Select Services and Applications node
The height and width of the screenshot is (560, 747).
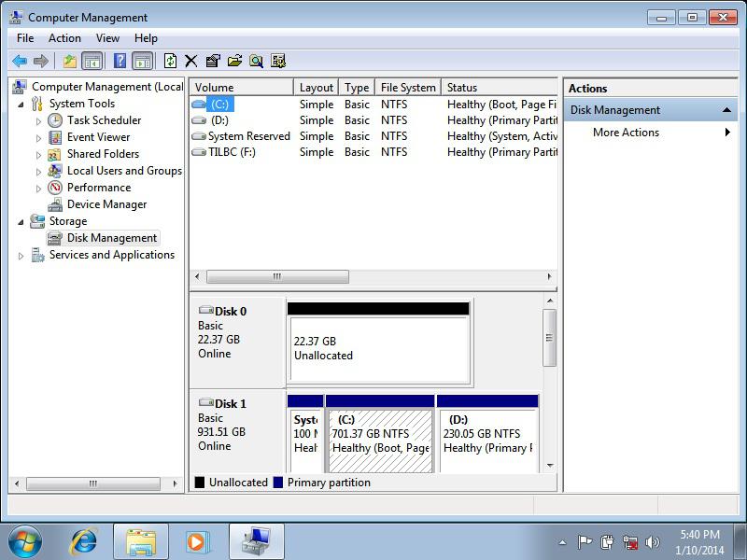111,255
